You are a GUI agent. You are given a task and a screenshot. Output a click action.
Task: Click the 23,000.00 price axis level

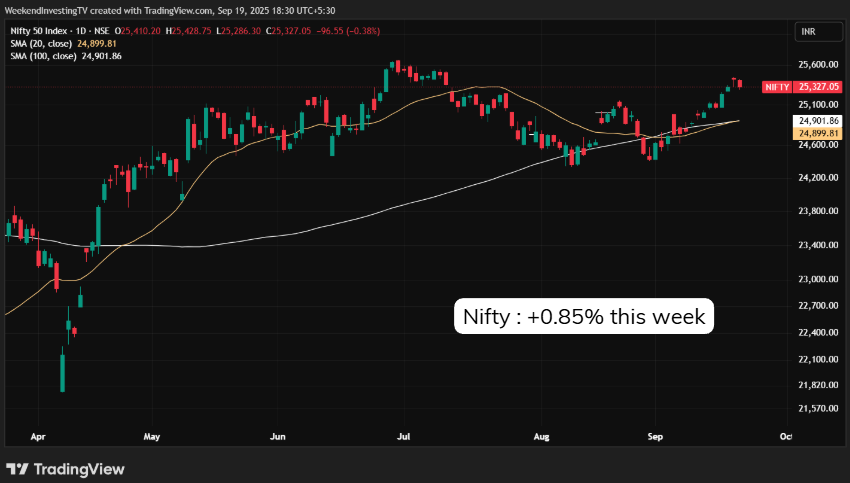pyautogui.click(x=819, y=279)
